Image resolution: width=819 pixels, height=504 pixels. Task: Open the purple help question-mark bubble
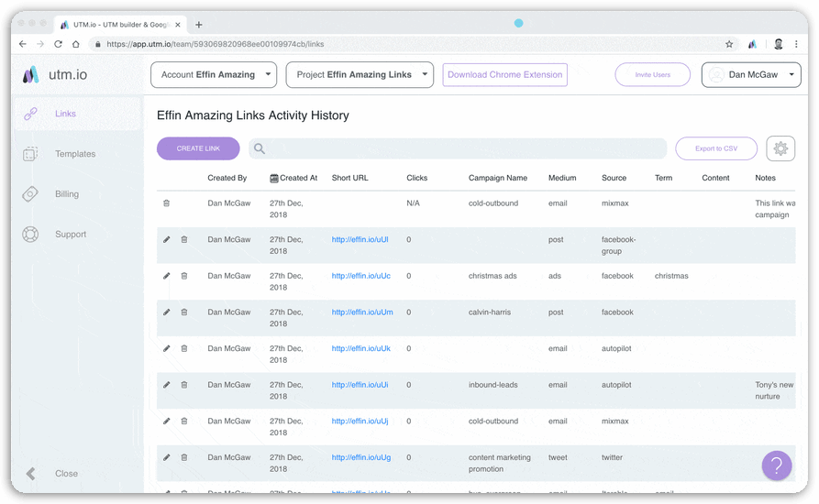[x=777, y=466]
